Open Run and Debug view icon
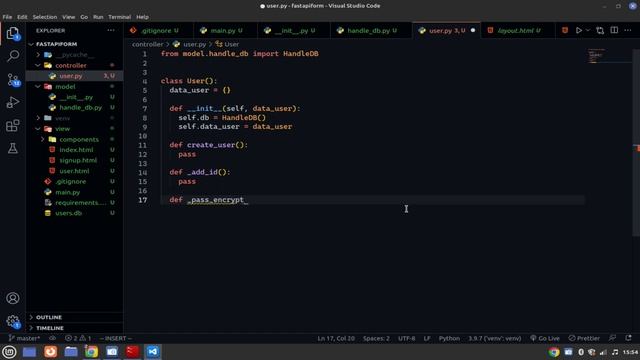This screenshot has width=640, height=360. 13,102
